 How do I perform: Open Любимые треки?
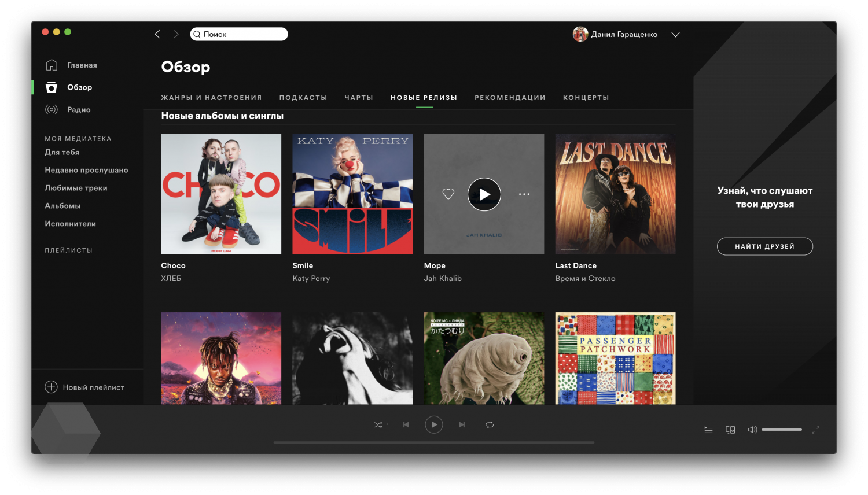pyautogui.click(x=76, y=188)
